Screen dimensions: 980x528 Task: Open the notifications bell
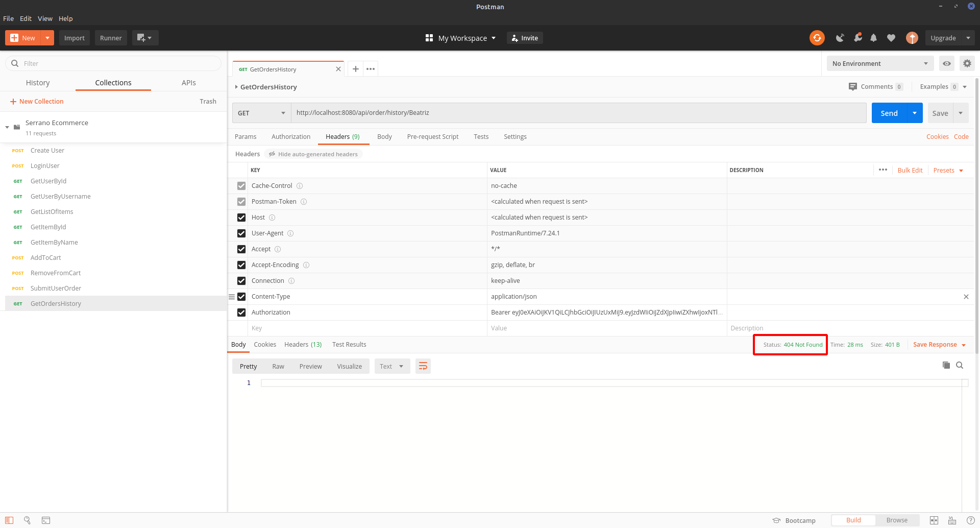point(874,38)
